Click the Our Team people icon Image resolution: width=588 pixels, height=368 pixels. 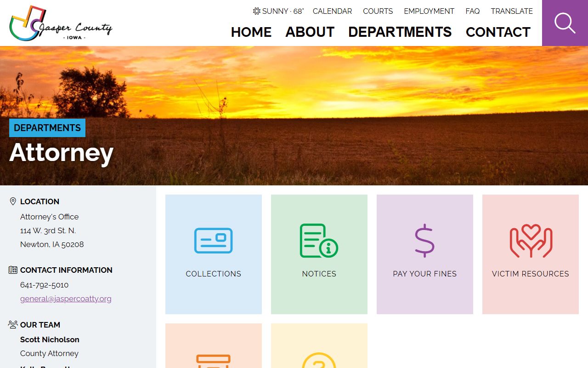tap(13, 325)
